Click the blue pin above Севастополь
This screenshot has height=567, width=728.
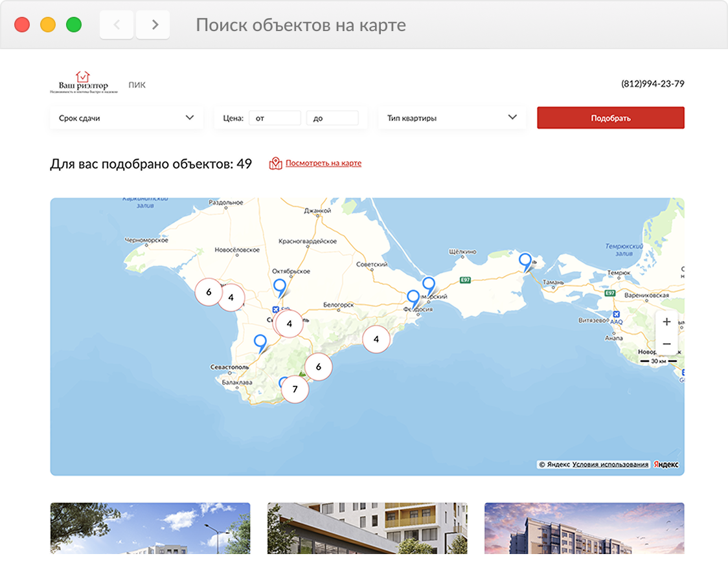260,344
